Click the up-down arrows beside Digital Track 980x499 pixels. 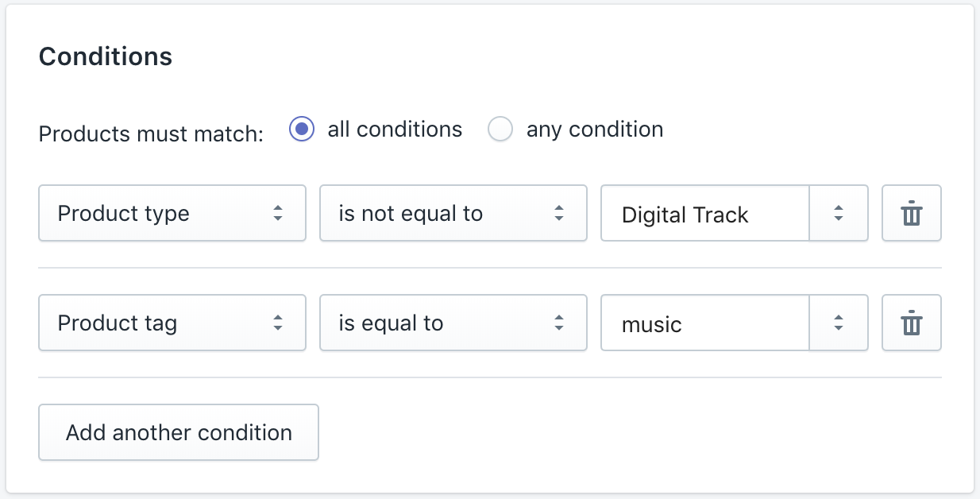tap(838, 213)
